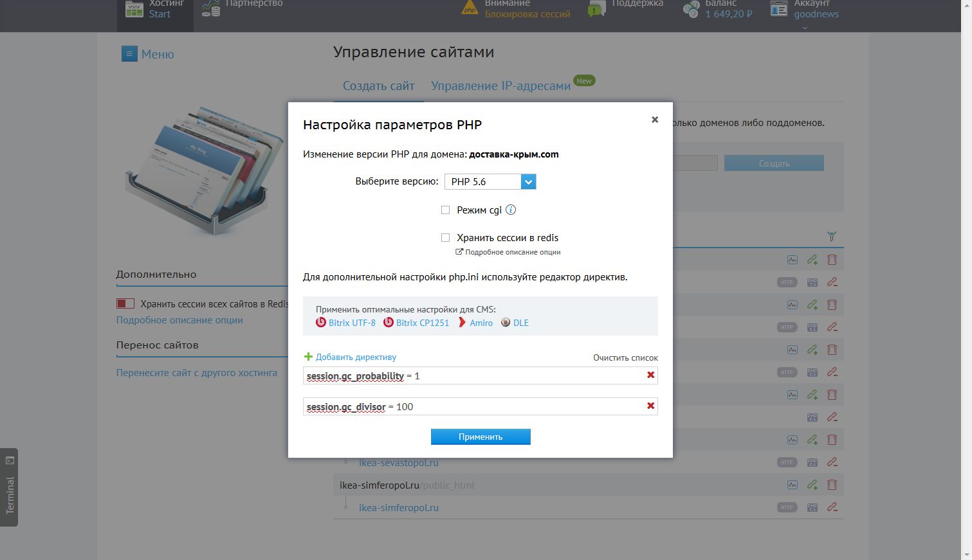Click the Очистить список link
Image resolution: width=972 pixels, height=560 pixels.
pos(625,357)
